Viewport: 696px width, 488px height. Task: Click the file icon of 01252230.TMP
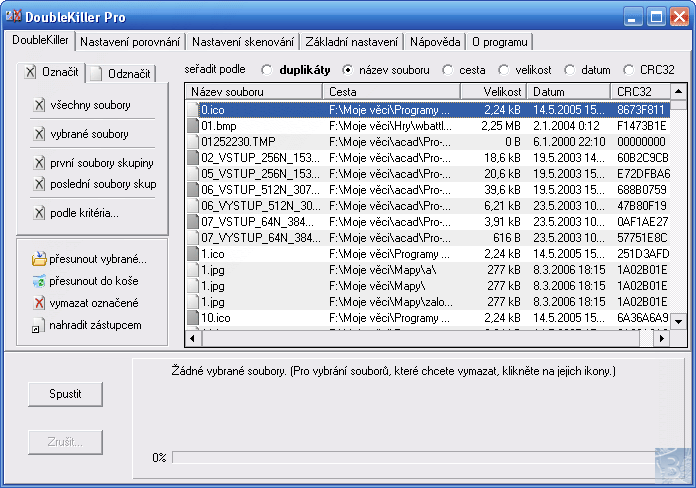coord(193,142)
